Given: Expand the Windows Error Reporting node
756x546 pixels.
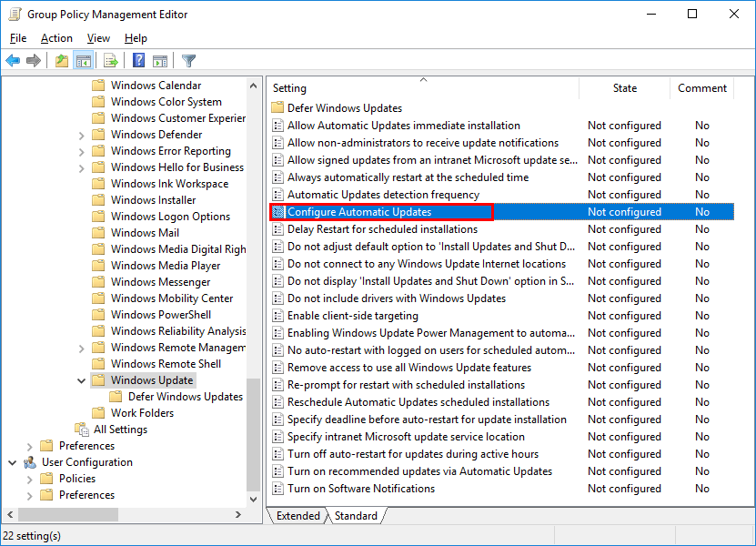Looking at the screenshot, I should tap(82, 152).
